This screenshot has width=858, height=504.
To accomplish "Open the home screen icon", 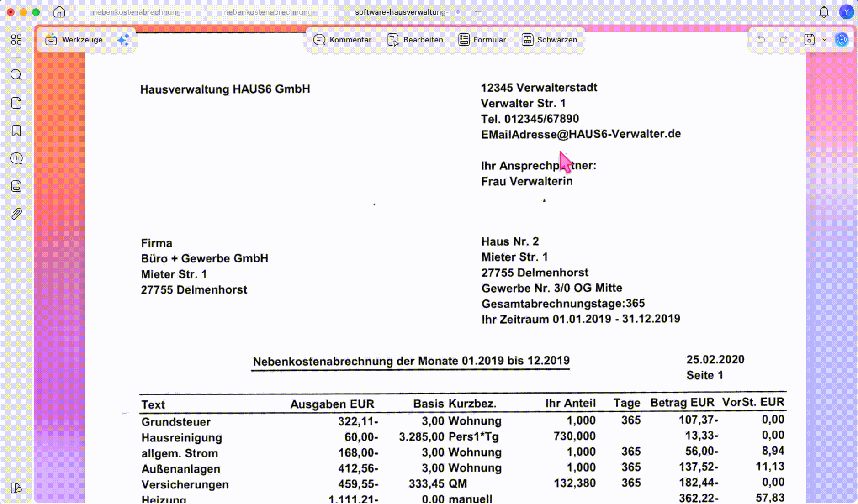I will 59,12.
